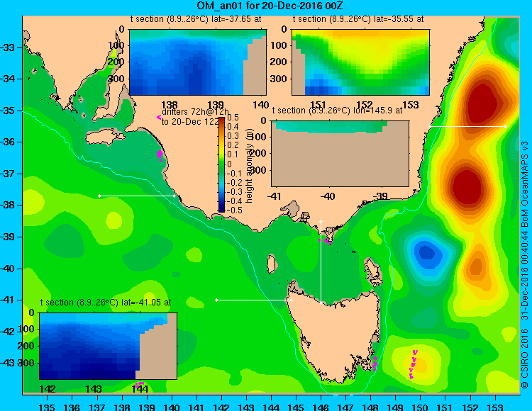Click the 136 longitude label on the bottom axis
532x411 pixels.
[x=72, y=407]
